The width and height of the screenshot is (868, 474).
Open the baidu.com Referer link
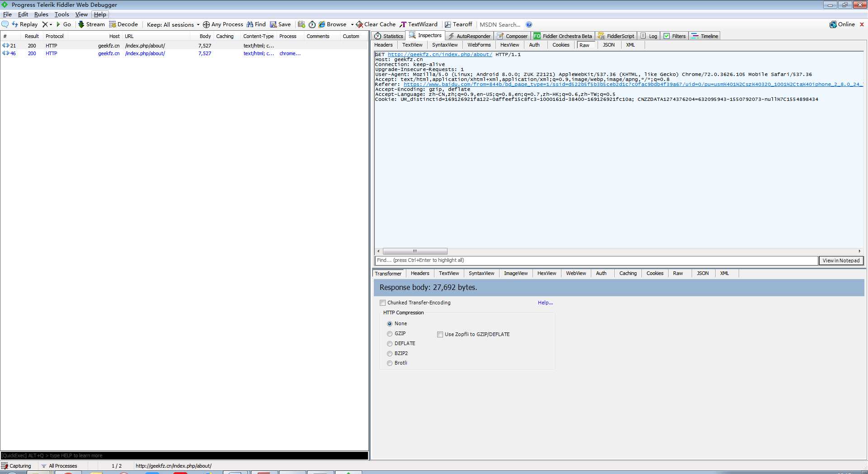(633, 84)
